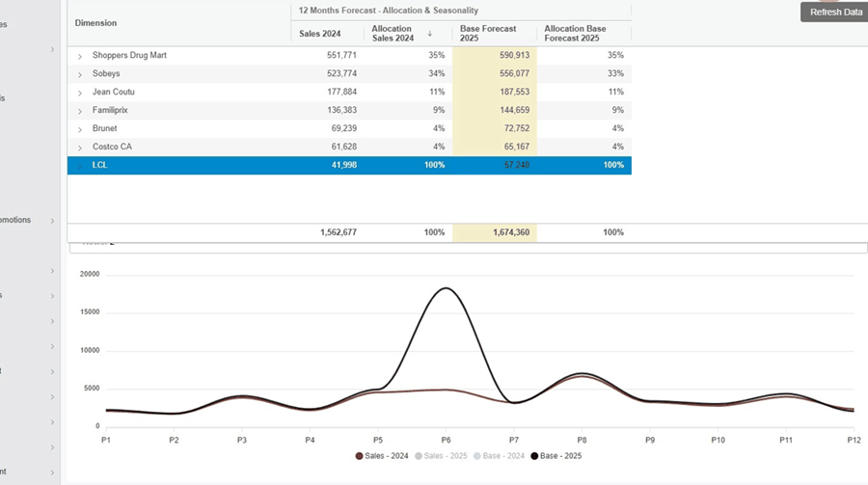The width and height of the screenshot is (868, 485).
Task: Click the P6 label on the chart axis
Action: [446, 440]
